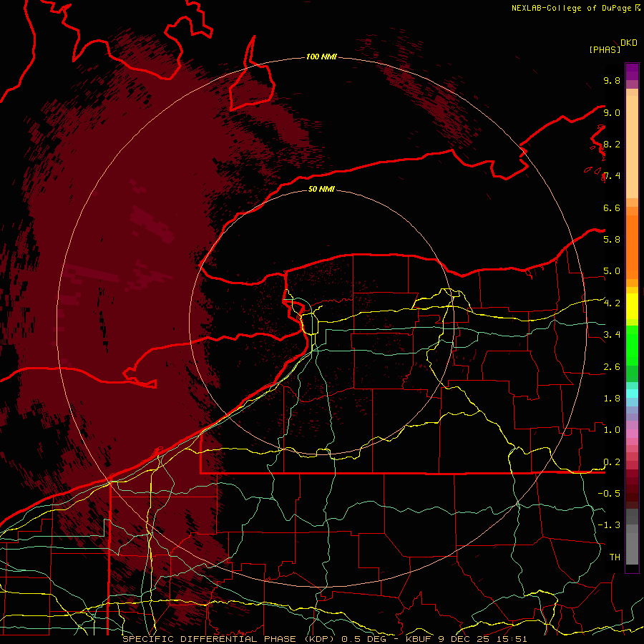Image resolution: width=644 pixels, height=644 pixels.
Task: Click the -1.3 value on the scale
Action: click(609, 525)
